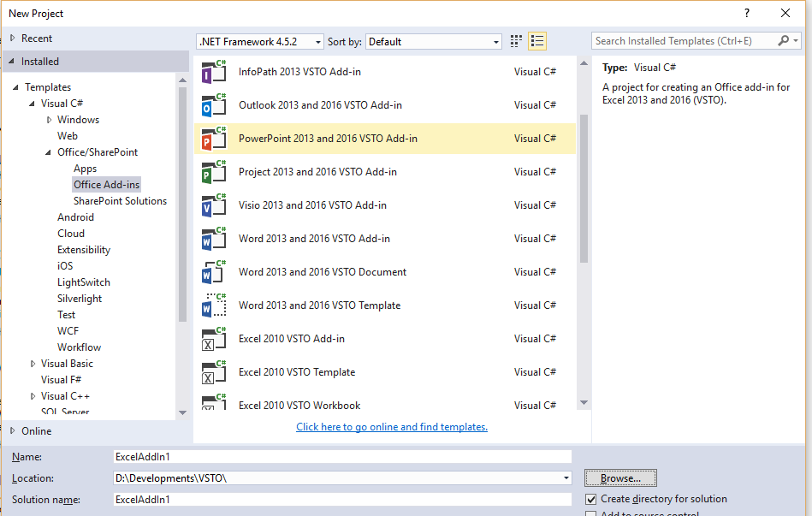This screenshot has height=516, width=812.
Task: Click the Excel 2010 VSTO Add-in icon
Action: [x=213, y=339]
